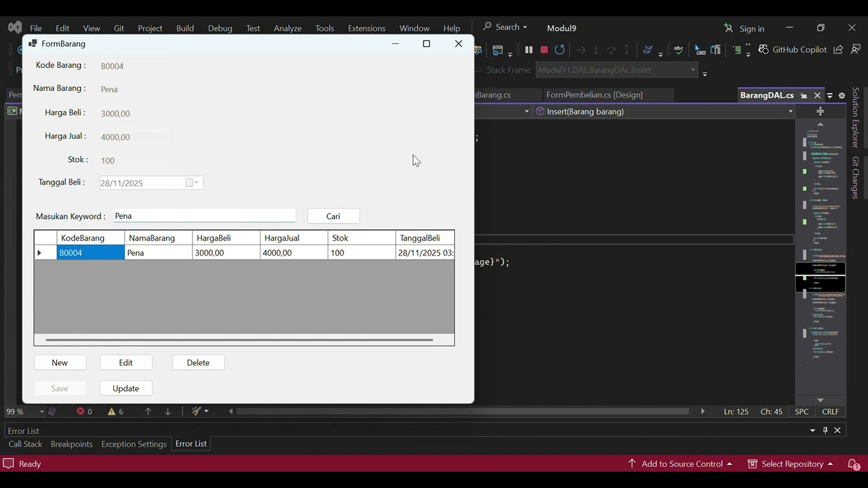The width and height of the screenshot is (868, 488).
Task: Open the code cleanup dropdown arrow
Action: click(206, 411)
